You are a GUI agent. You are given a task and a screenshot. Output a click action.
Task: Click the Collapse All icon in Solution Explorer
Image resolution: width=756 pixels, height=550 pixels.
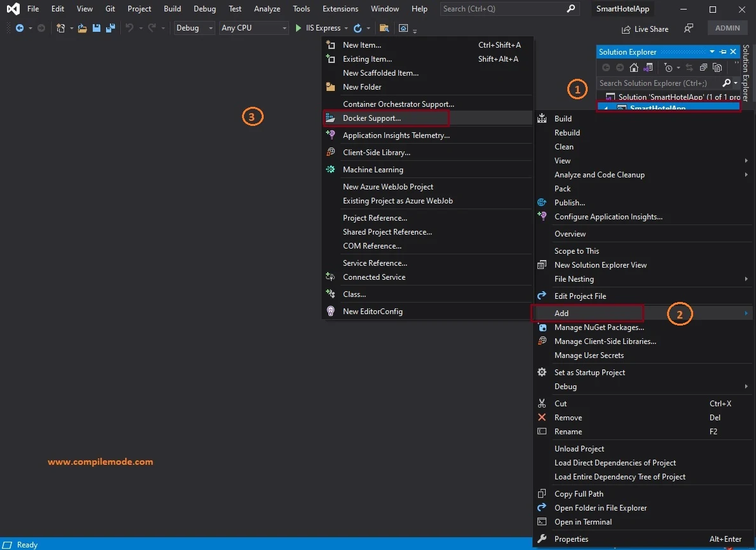pos(703,67)
